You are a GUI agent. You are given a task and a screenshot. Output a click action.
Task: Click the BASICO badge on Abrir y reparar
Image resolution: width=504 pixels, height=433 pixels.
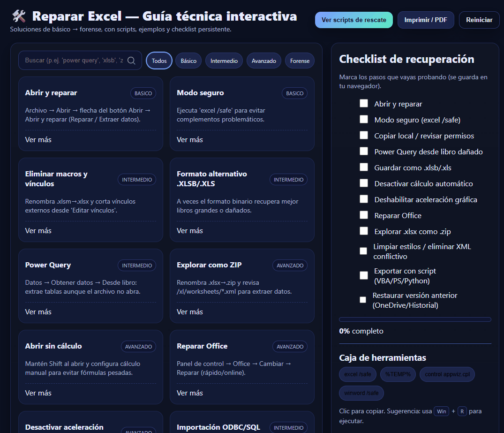click(x=143, y=93)
